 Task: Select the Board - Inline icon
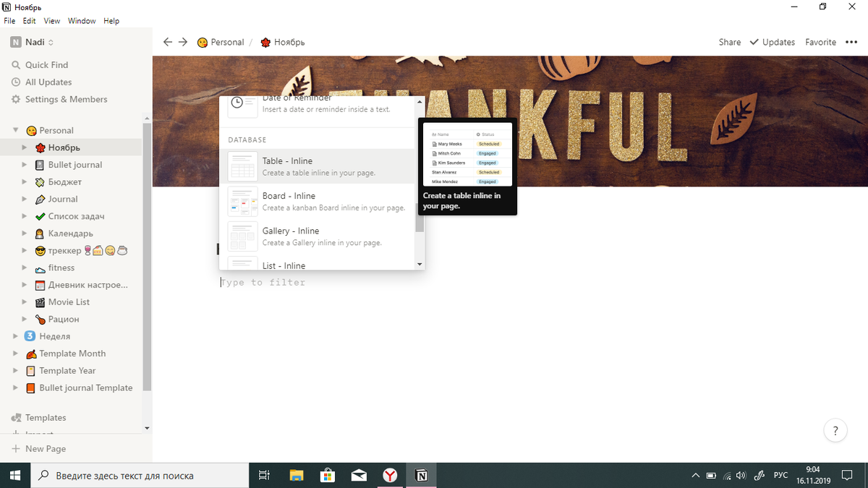242,201
